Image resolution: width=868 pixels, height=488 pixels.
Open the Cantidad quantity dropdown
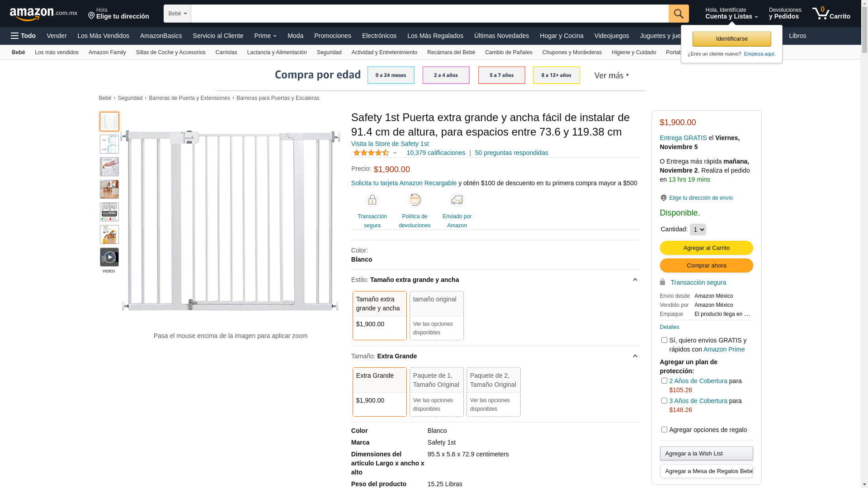698,230
